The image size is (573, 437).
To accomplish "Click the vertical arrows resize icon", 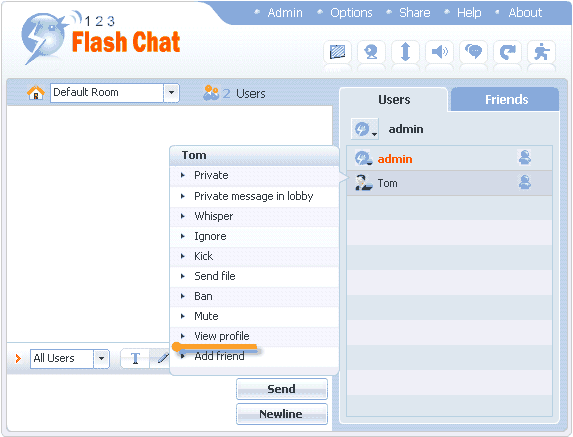I will pos(405,52).
